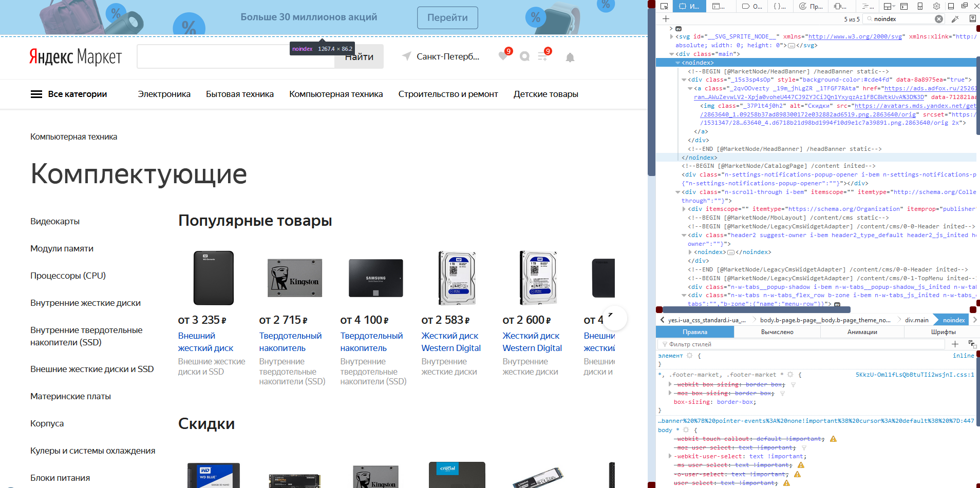
Task: Open the comparison list icon with badge
Action: point(543,56)
